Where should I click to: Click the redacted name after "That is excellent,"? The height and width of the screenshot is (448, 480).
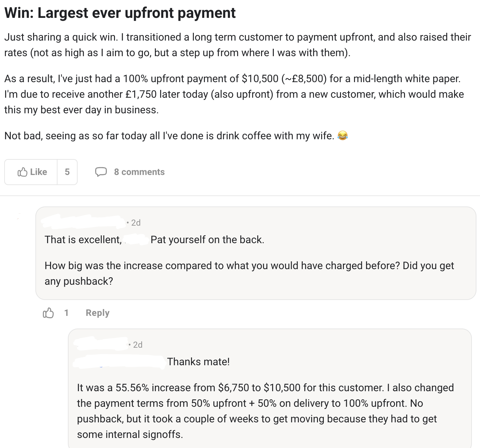(x=136, y=240)
